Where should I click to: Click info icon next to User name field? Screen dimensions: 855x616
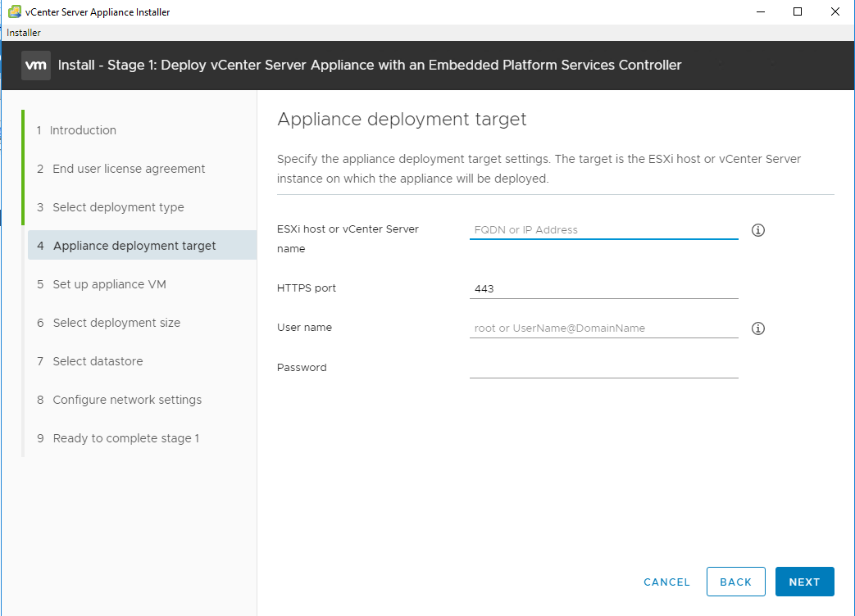coord(758,328)
